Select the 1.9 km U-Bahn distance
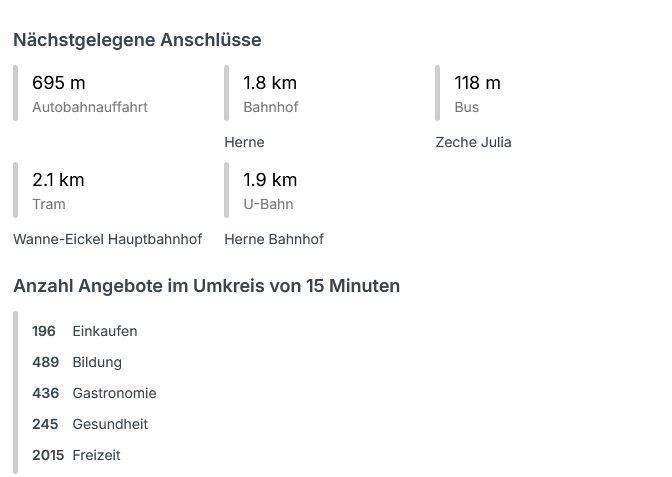Image resolution: width=672 pixels, height=477 pixels. pos(270,180)
